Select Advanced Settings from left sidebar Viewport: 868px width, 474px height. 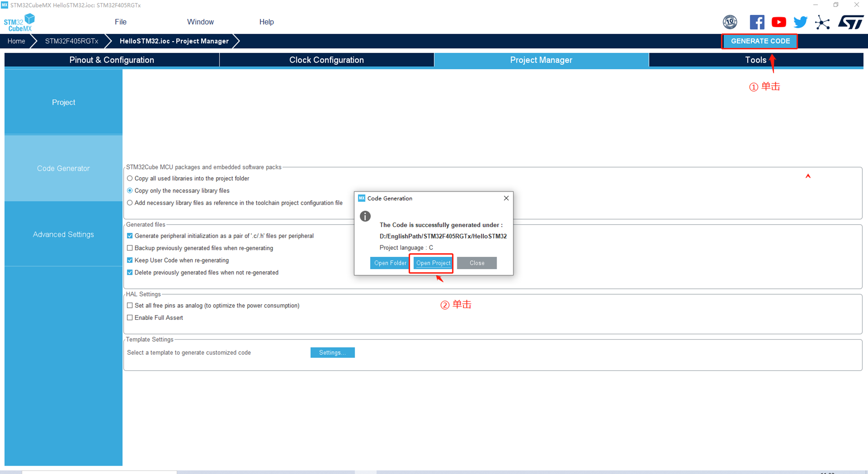pyautogui.click(x=63, y=234)
